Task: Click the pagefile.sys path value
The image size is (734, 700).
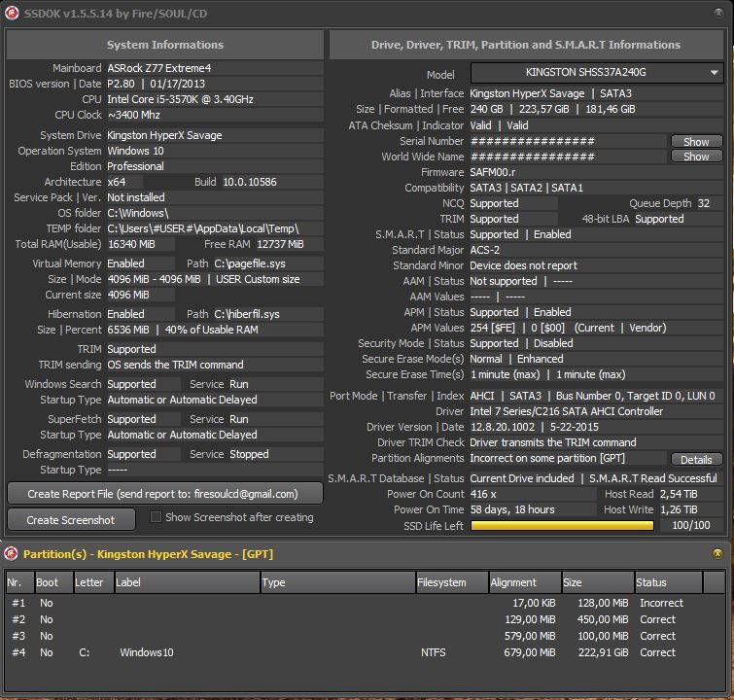Action: tap(250, 263)
